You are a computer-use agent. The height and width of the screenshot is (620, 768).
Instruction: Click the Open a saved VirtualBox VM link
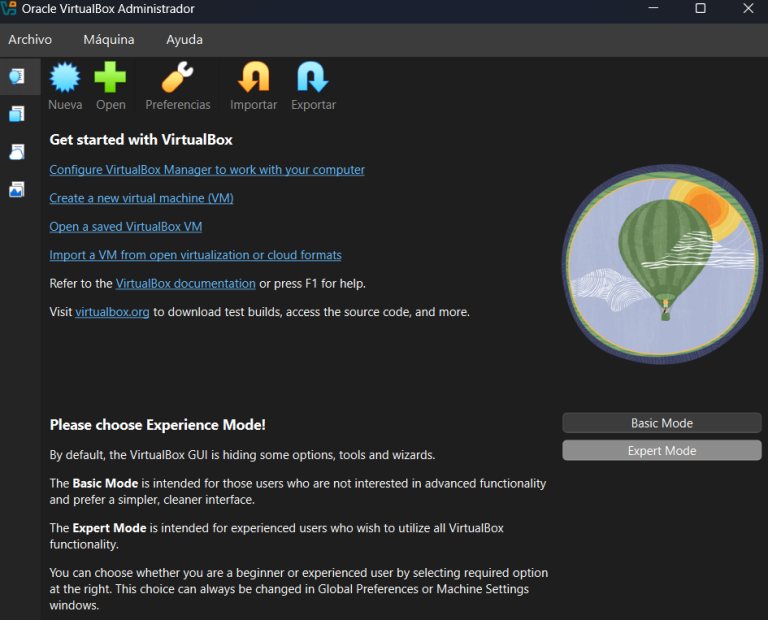[126, 227]
